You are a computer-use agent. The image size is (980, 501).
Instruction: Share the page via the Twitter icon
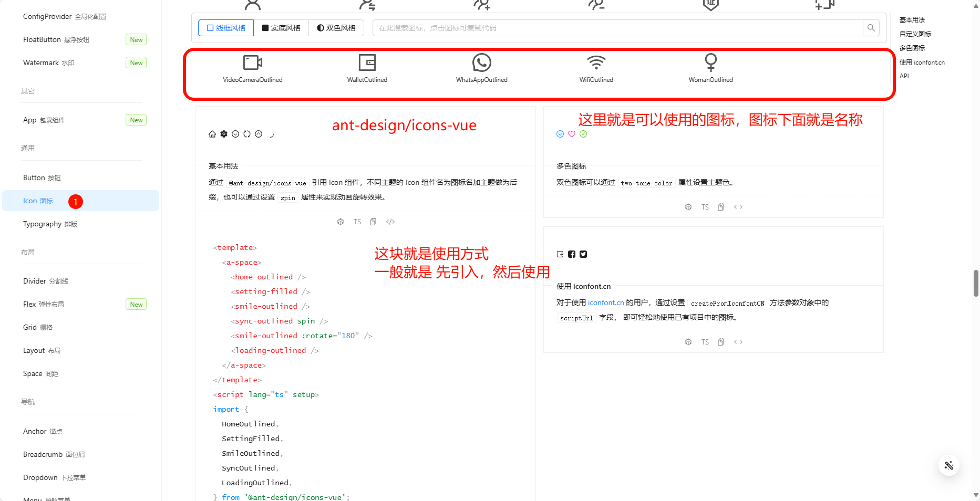pos(583,254)
